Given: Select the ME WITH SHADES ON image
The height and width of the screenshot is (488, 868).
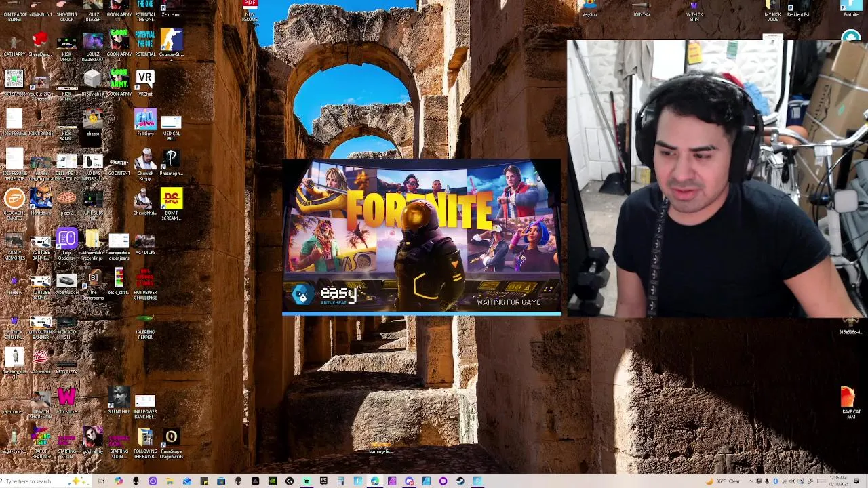Looking at the screenshot, I should pos(40,403).
